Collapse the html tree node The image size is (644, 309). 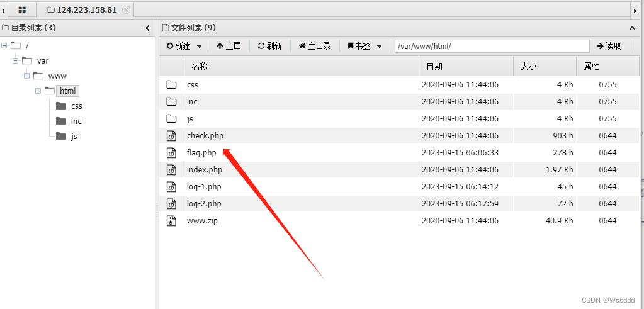pyautogui.click(x=38, y=91)
